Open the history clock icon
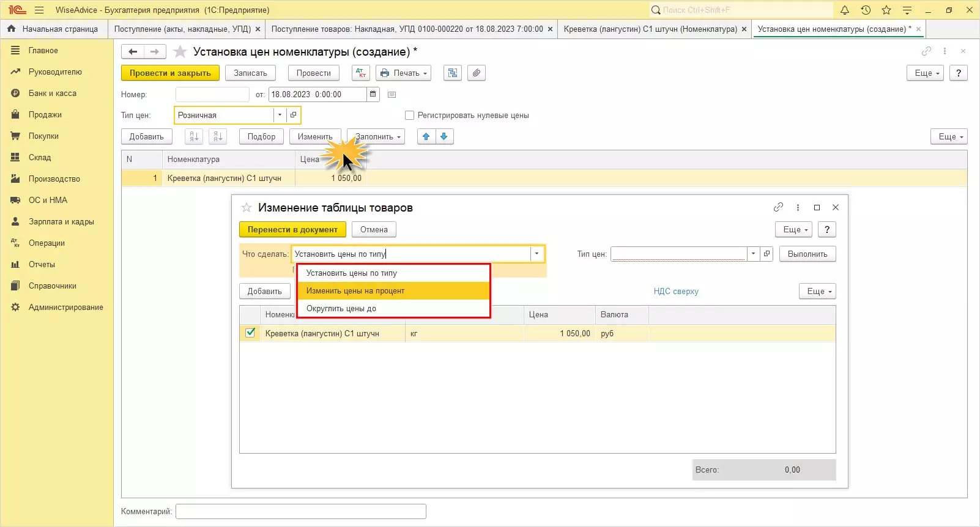980x527 pixels. [866, 10]
